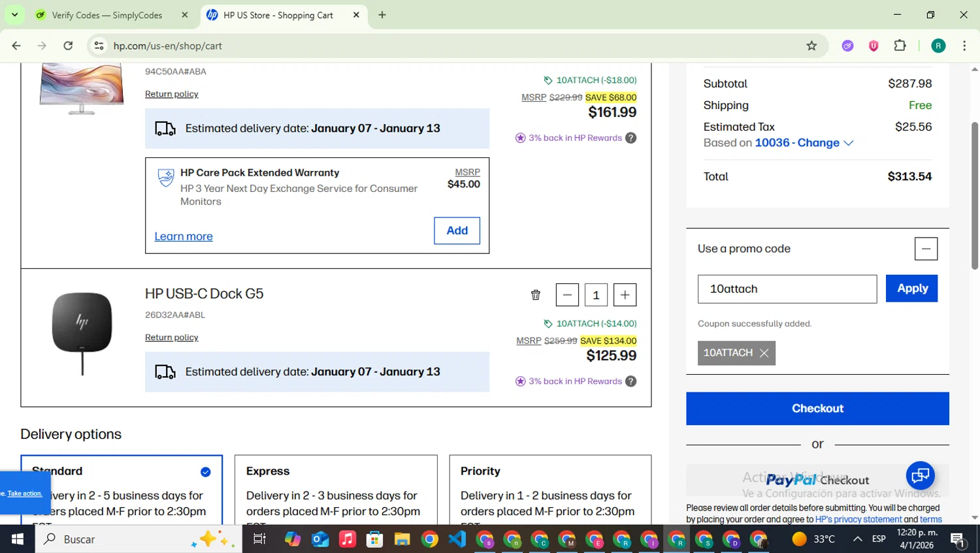The height and width of the screenshot is (553, 980).
Task: Select Priority delivery option
Action: click(x=550, y=490)
